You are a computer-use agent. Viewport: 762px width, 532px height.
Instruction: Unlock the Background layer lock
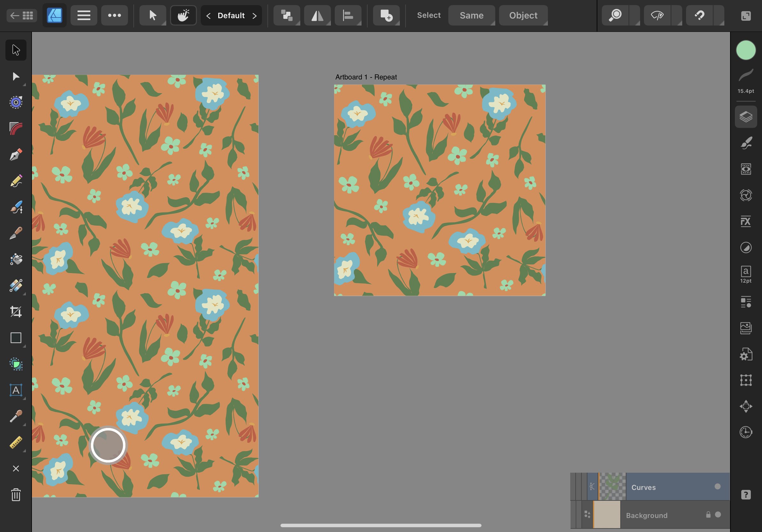point(708,514)
